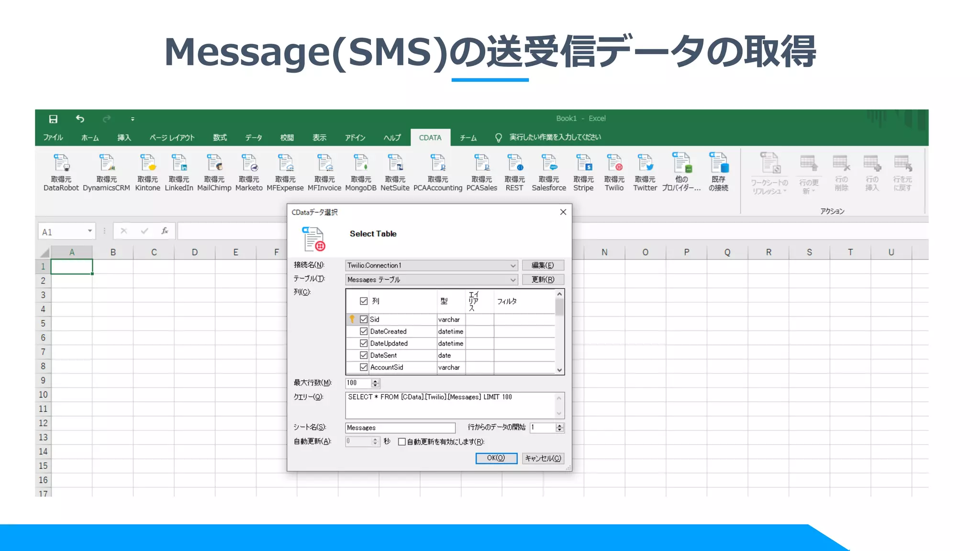Click the OK(O) button
Screen dimensions: 980x551
point(496,458)
